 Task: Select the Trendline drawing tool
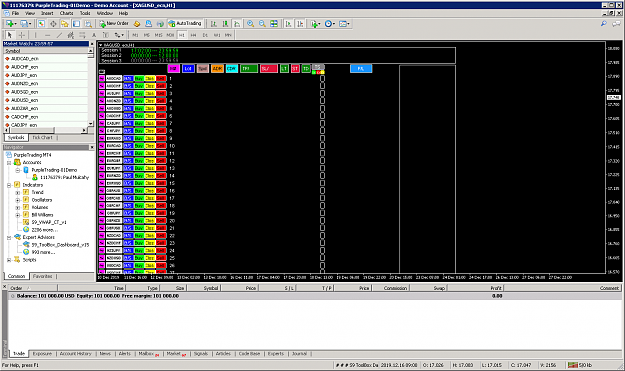tap(59, 35)
